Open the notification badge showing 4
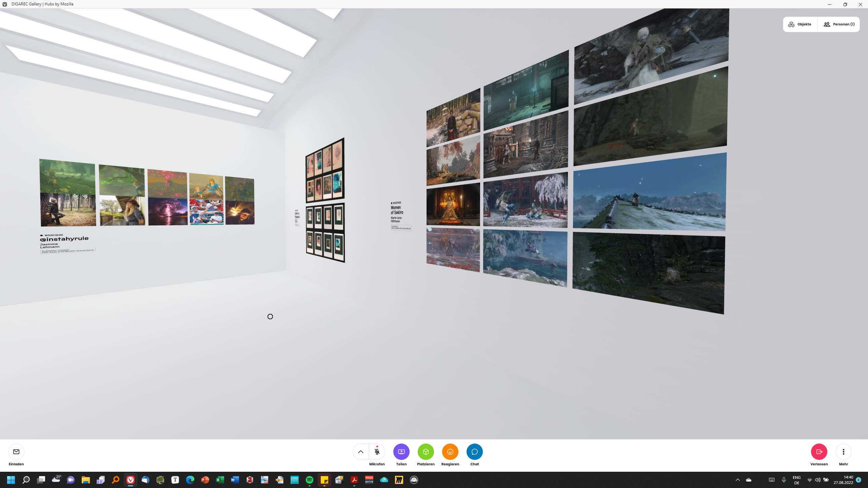The width and height of the screenshot is (868, 488). (859, 480)
